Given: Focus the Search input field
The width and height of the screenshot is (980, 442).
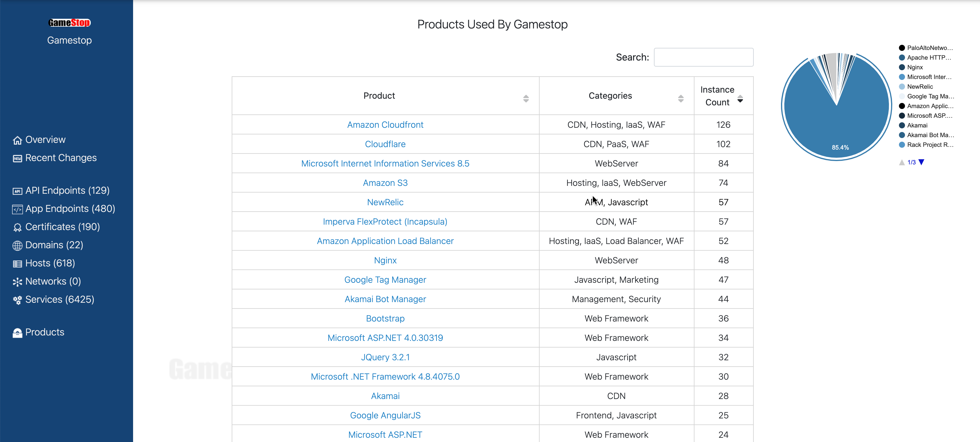Looking at the screenshot, I should point(704,57).
